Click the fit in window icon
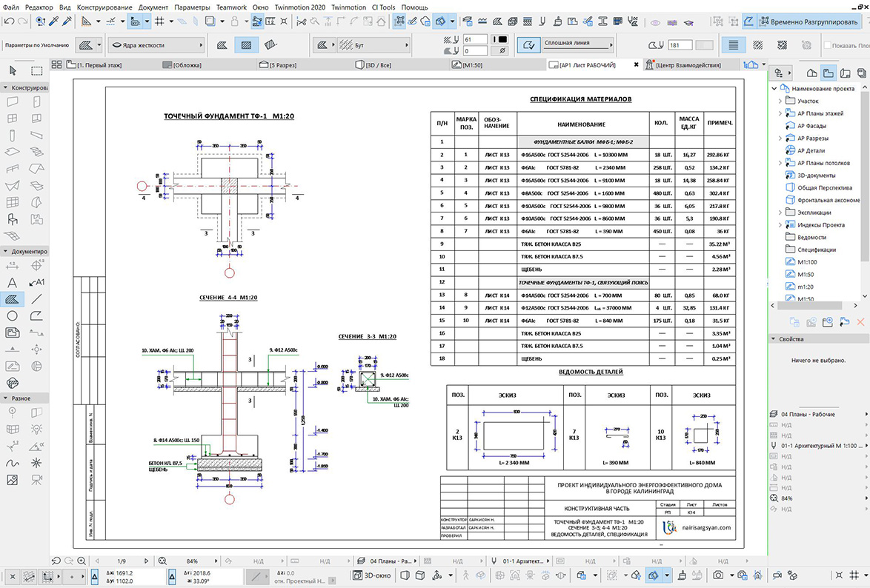 tap(162, 561)
